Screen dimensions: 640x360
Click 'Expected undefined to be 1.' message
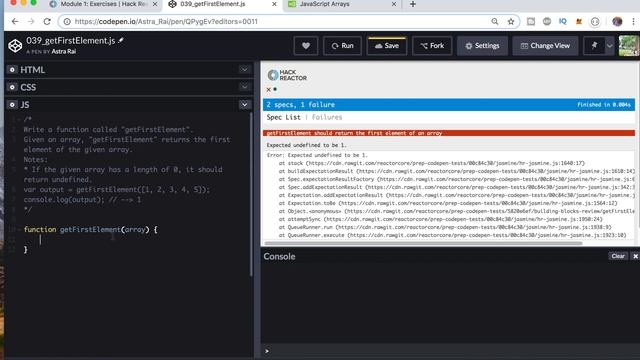point(306,145)
